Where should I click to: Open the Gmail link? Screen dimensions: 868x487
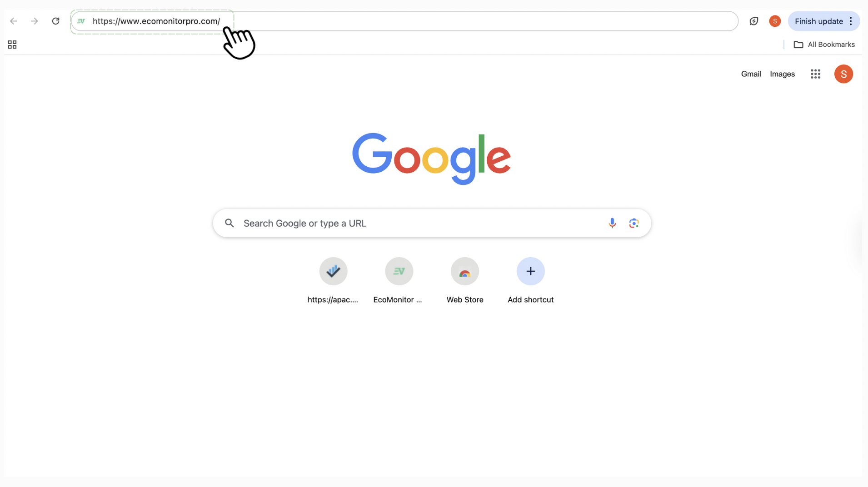coord(751,74)
